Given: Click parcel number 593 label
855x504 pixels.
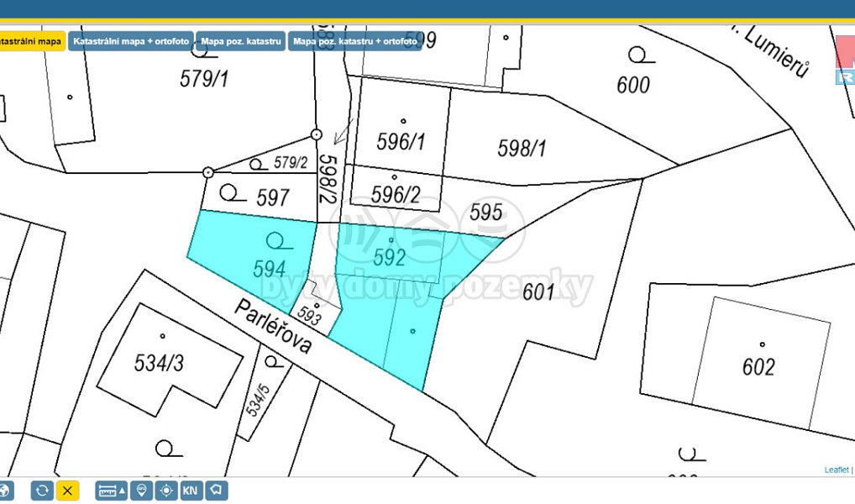Looking at the screenshot, I should click(310, 317).
